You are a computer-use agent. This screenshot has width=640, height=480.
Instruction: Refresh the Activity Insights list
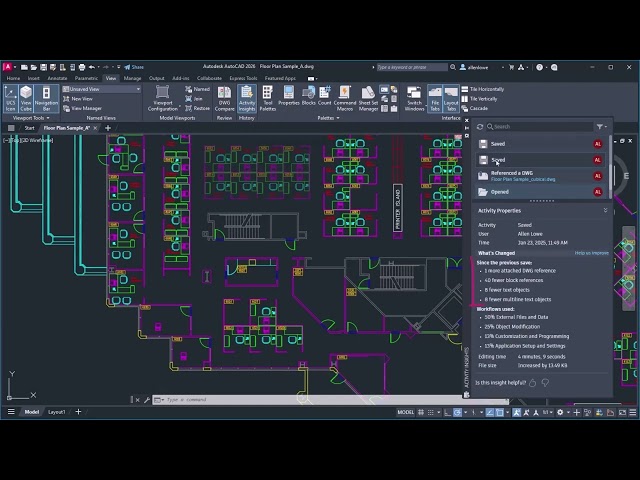click(480, 127)
